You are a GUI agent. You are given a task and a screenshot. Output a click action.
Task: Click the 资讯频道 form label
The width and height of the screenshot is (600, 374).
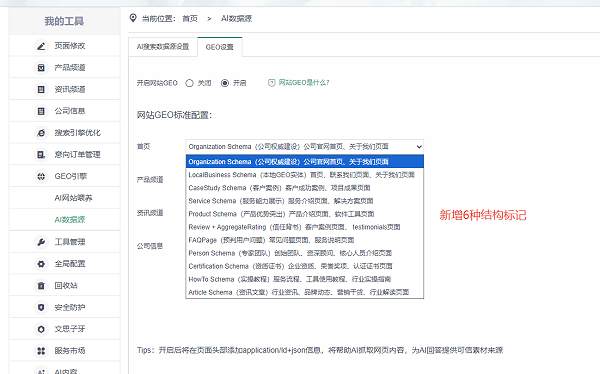[x=150, y=213]
